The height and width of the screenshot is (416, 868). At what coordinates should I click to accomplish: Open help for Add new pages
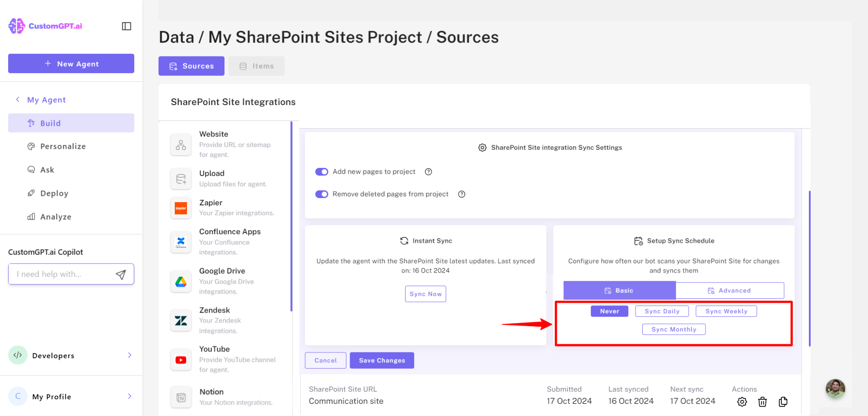pyautogui.click(x=429, y=171)
